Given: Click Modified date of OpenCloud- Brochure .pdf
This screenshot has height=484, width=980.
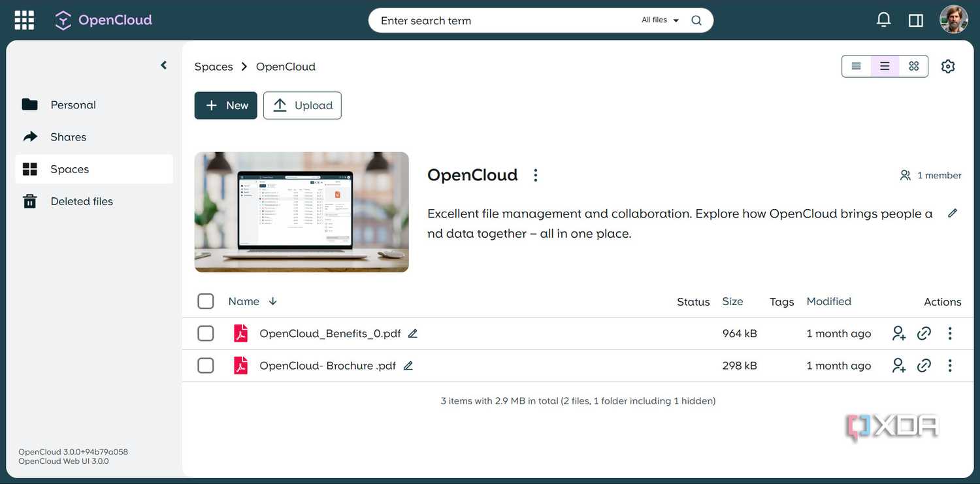Looking at the screenshot, I should click(839, 366).
